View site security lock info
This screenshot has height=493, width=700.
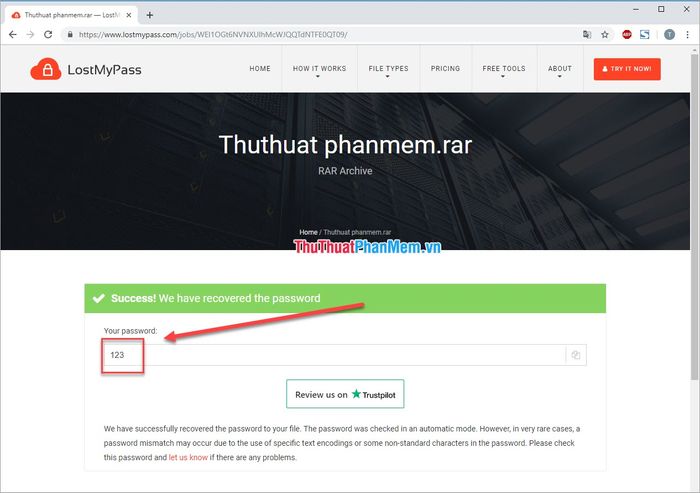(x=70, y=34)
